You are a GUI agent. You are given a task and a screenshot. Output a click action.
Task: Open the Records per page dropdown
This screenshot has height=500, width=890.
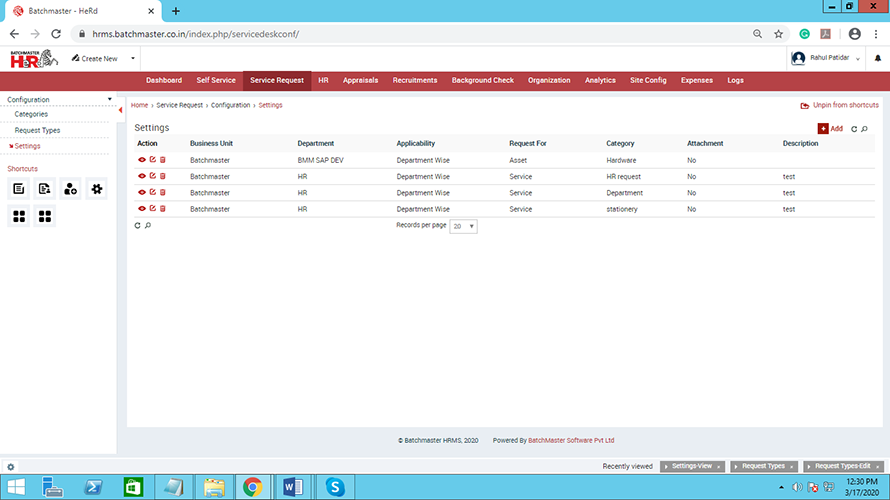[464, 227]
